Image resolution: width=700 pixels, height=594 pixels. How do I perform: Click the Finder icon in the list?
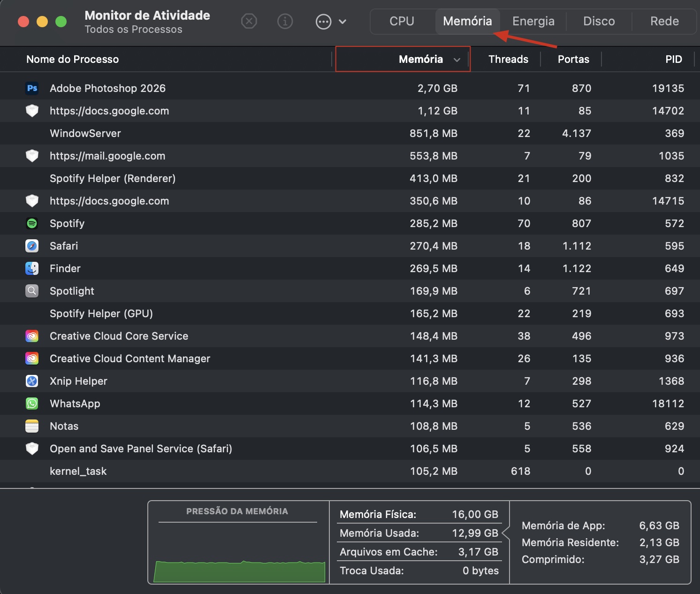[32, 268]
